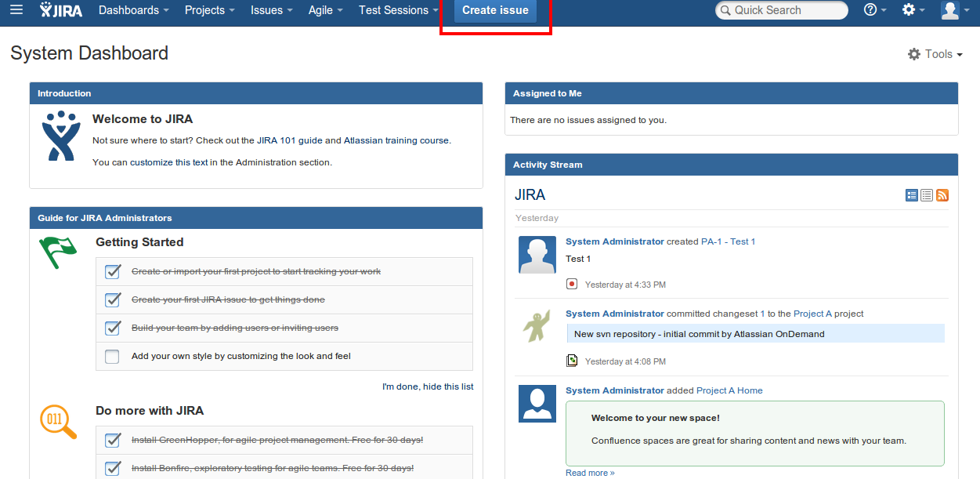Viewport: 980px width, 479px height.
Task: Open the PA-1 issue link
Action: pos(711,241)
